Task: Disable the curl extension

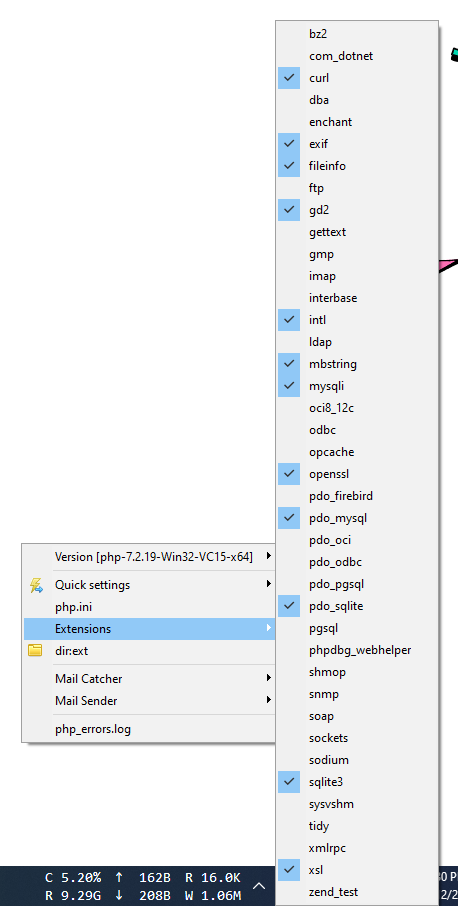Action: coord(357,78)
